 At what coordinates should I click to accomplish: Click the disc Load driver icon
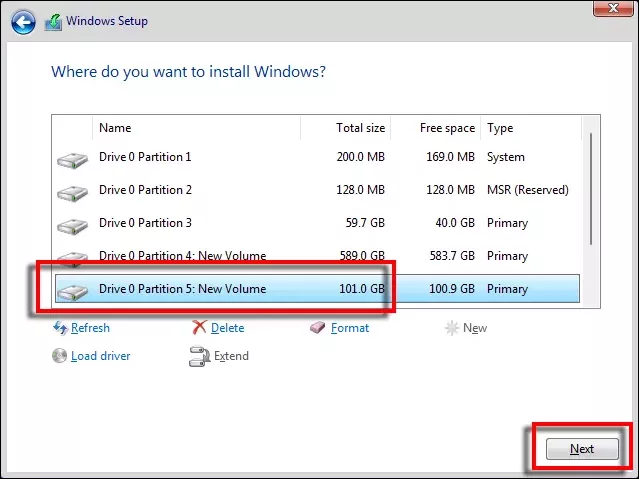59,355
